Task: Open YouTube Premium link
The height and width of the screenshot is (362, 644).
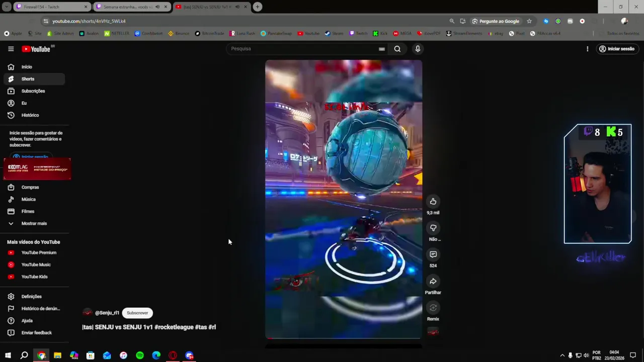Action: pos(34,252)
